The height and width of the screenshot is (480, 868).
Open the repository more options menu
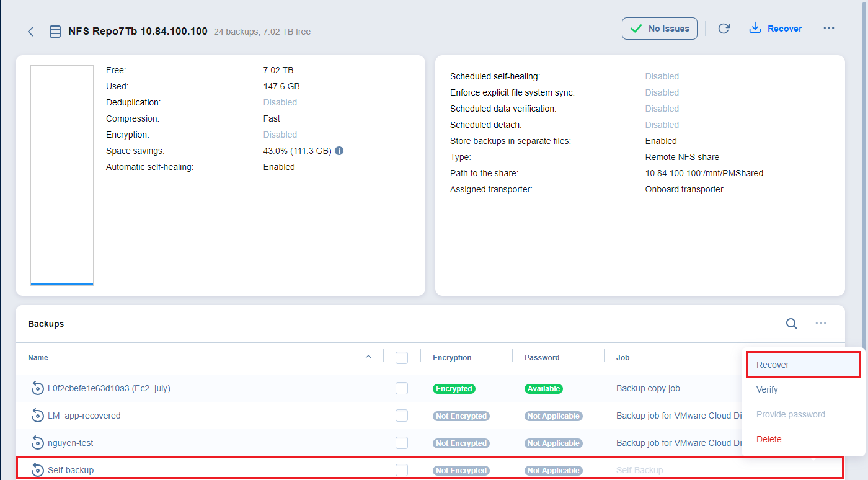point(829,29)
